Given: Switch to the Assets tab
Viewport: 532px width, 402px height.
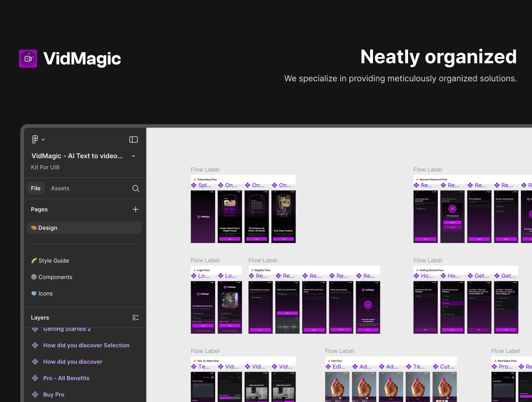Looking at the screenshot, I should pos(60,188).
